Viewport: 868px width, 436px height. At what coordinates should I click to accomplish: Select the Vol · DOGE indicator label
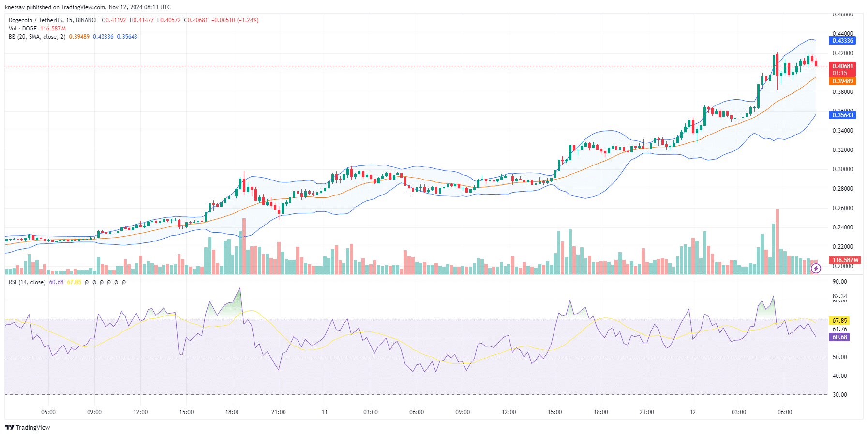coord(23,29)
